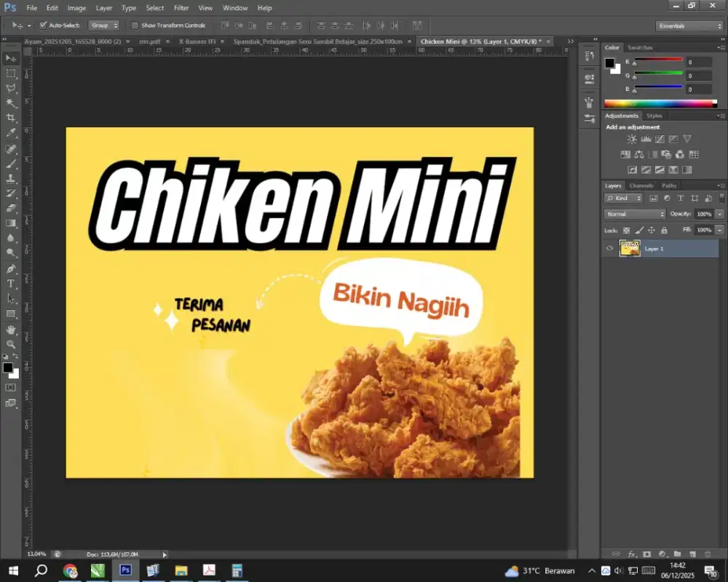Click the Create a new layer icon
Image resolution: width=728 pixels, height=582 pixels.
(x=692, y=554)
